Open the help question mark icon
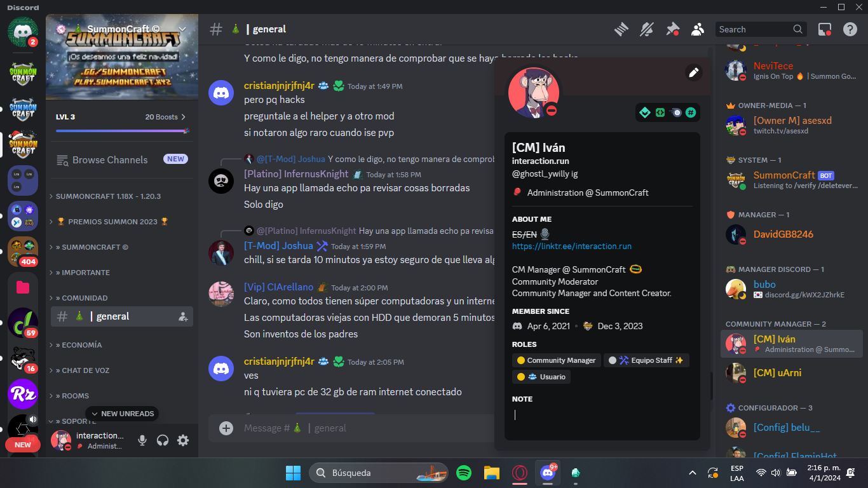This screenshot has width=868, height=488. tap(850, 29)
